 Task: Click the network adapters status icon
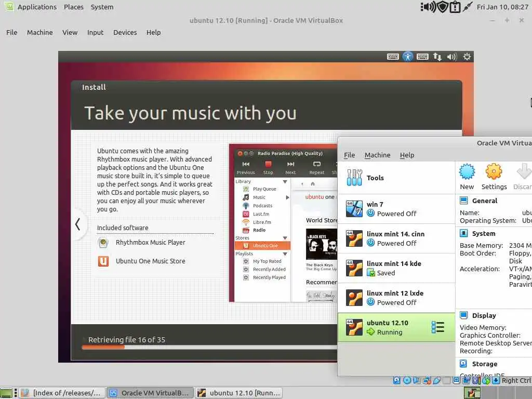tap(427, 380)
